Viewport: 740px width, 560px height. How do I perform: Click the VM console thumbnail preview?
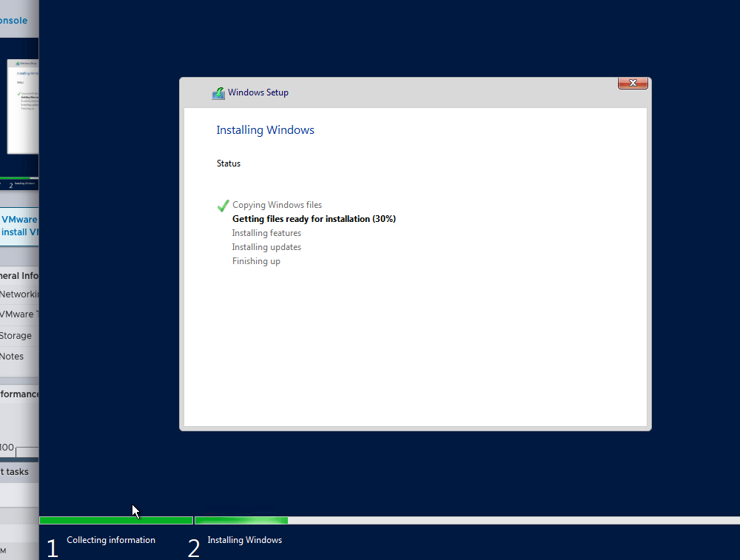tap(22, 107)
